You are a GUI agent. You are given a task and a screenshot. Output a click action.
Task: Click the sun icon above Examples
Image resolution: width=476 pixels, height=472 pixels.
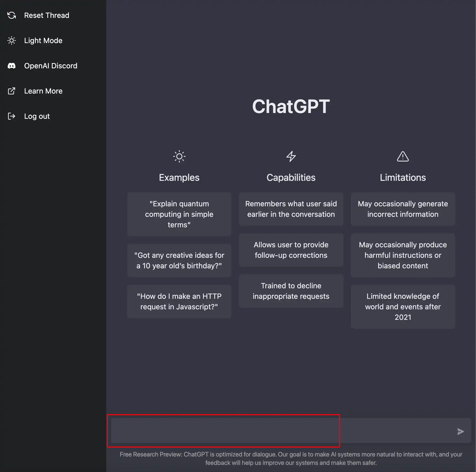click(x=179, y=156)
